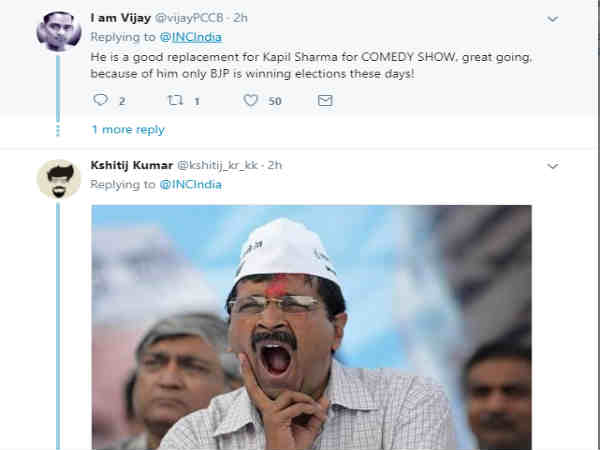Like the I am Vijay tweet

[x=250, y=101]
